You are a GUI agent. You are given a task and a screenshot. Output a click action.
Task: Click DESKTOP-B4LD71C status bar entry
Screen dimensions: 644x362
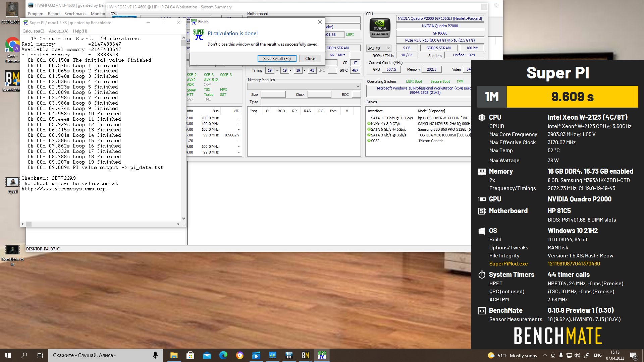point(43,249)
